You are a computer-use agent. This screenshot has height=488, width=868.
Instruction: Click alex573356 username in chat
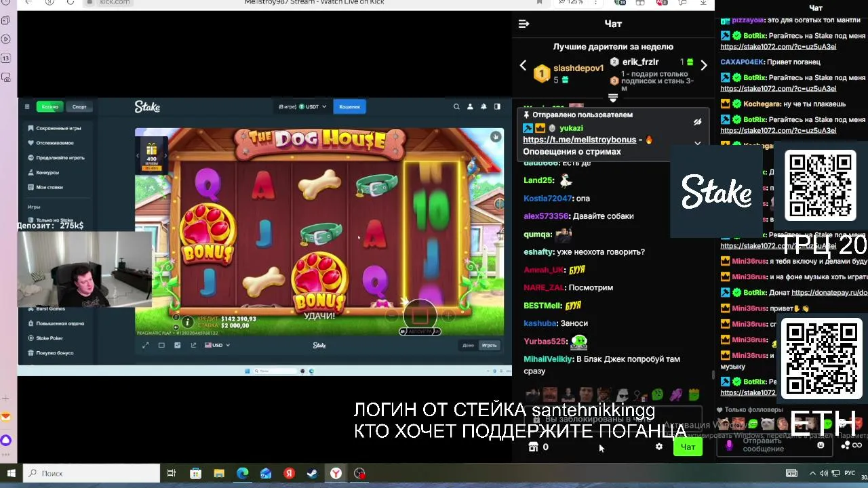[x=546, y=216]
